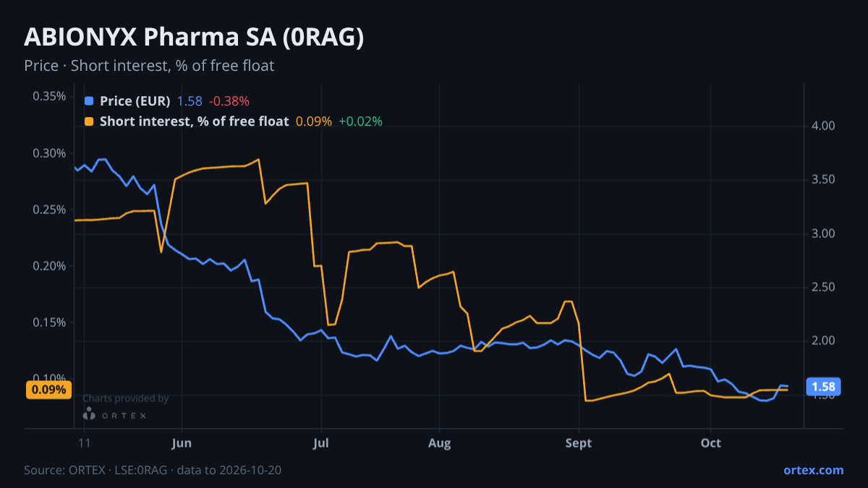Click the 2.50 right axis label

pyautogui.click(x=824, y=287)
